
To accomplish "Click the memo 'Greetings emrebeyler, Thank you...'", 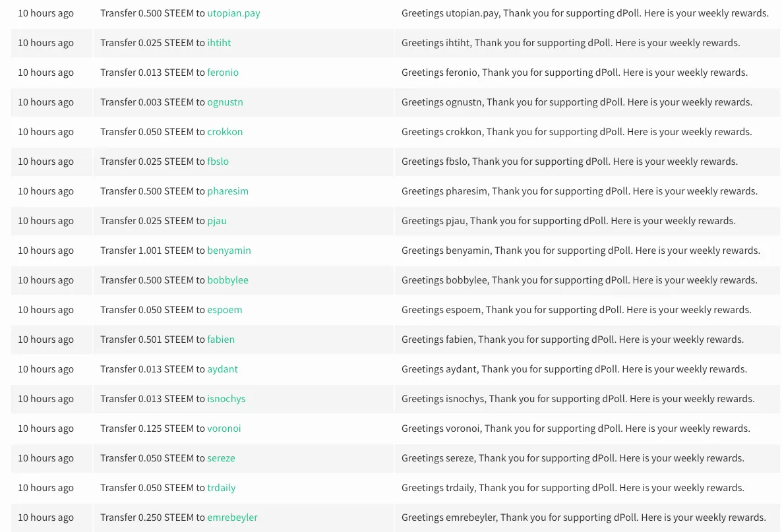I will (584, 517).
